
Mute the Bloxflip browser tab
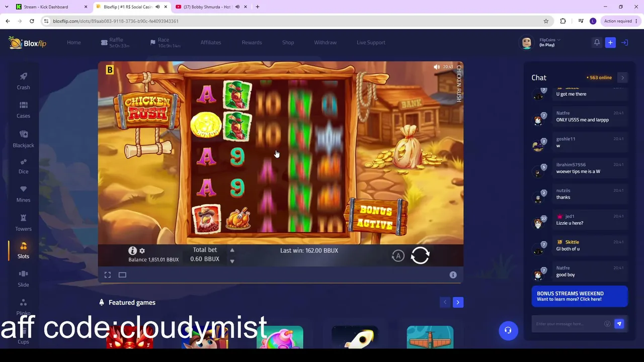coord(157,7)
